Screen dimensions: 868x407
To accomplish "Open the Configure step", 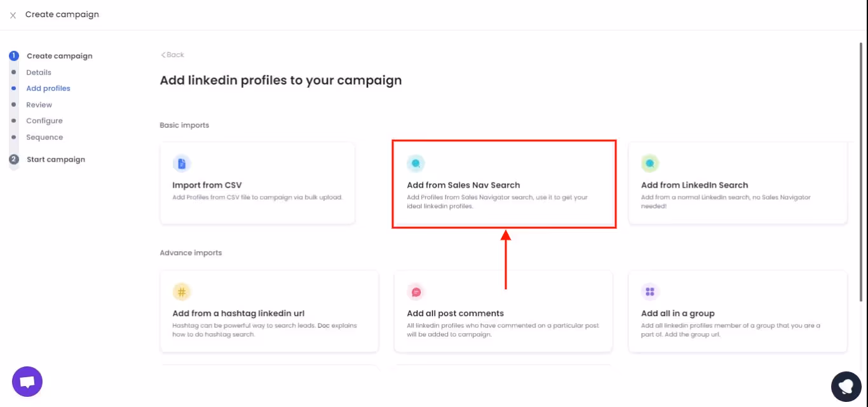I will point(44,120).
